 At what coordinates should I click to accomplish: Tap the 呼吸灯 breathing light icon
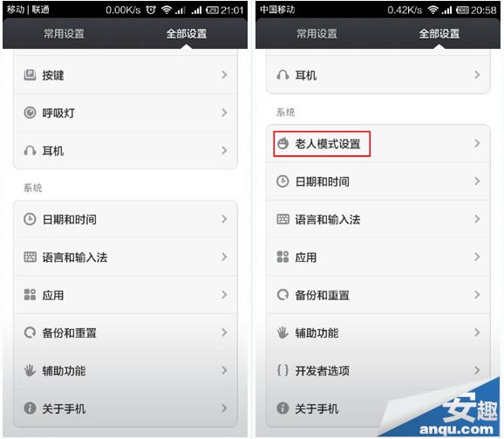point(30,113)
